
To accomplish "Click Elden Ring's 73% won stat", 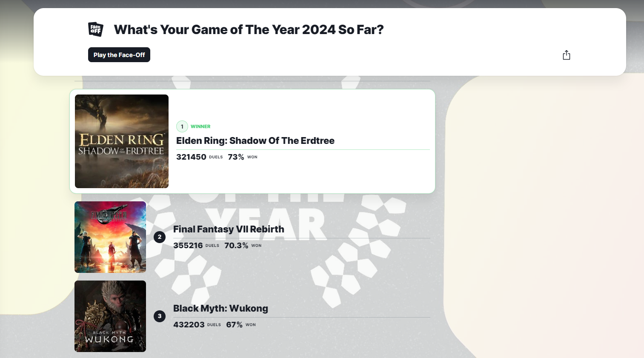I will pos(236,157).
